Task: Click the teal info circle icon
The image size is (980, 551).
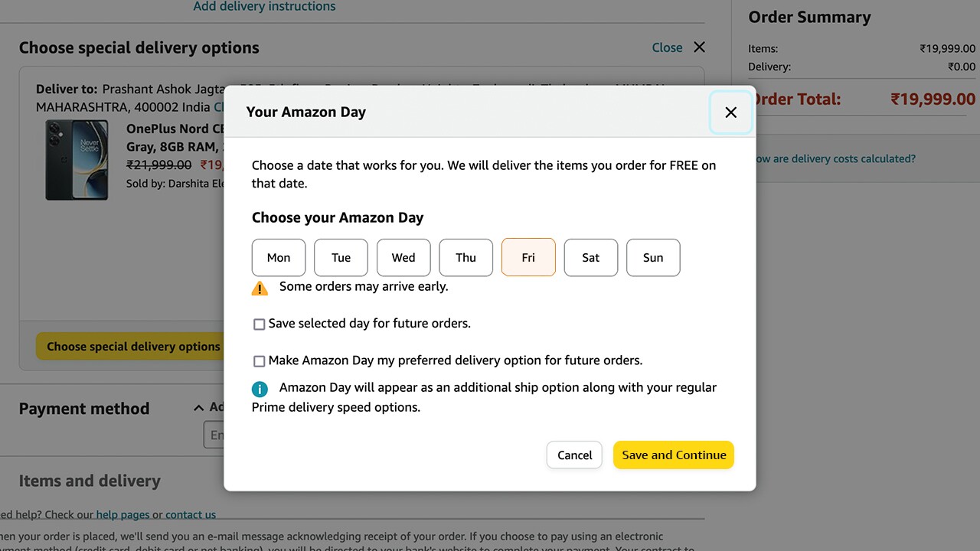Action: pos(260,389)
